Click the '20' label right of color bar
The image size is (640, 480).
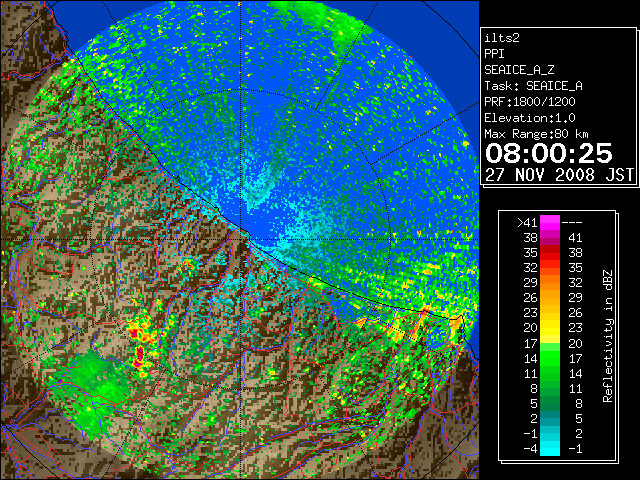[575, 344]
